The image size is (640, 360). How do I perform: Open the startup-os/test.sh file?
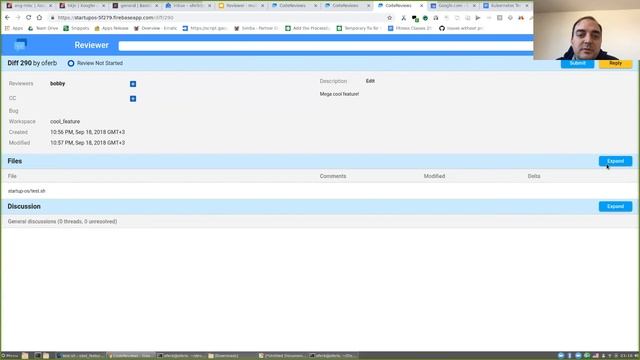pyautogui.click(x=27, y=191)
